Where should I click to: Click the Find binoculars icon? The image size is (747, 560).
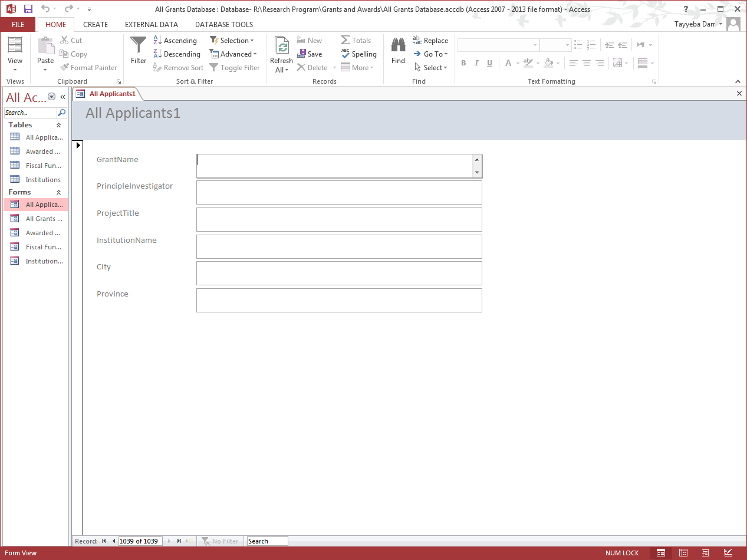pos(399,46)
